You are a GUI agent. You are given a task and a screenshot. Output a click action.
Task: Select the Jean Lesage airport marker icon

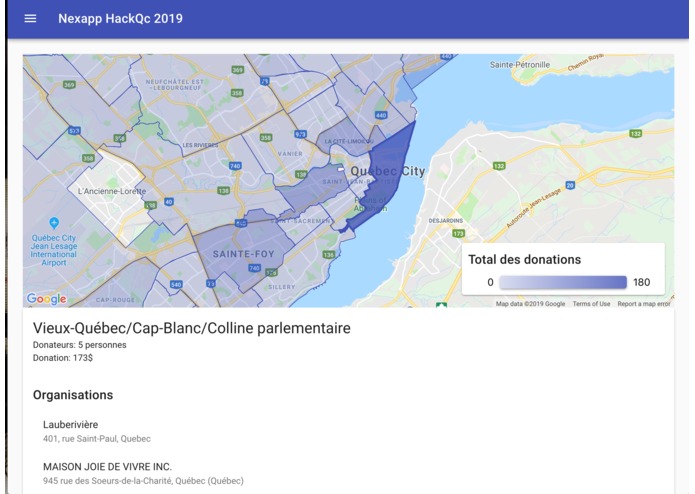point(54,223)
